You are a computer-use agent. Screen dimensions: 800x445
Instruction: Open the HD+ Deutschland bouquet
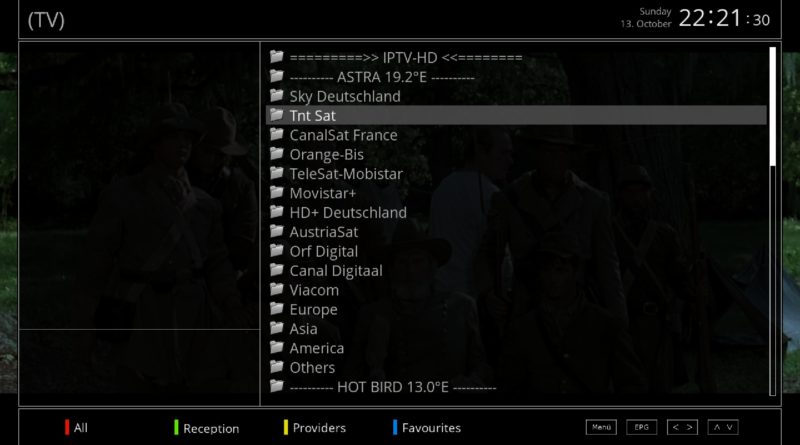(516, 212)
